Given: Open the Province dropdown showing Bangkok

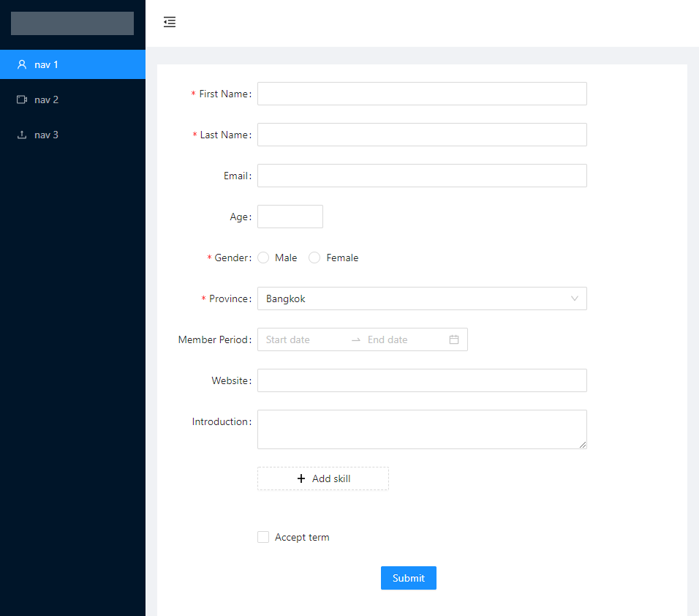Looking at the screenshot, I should (x=422, y=298).
